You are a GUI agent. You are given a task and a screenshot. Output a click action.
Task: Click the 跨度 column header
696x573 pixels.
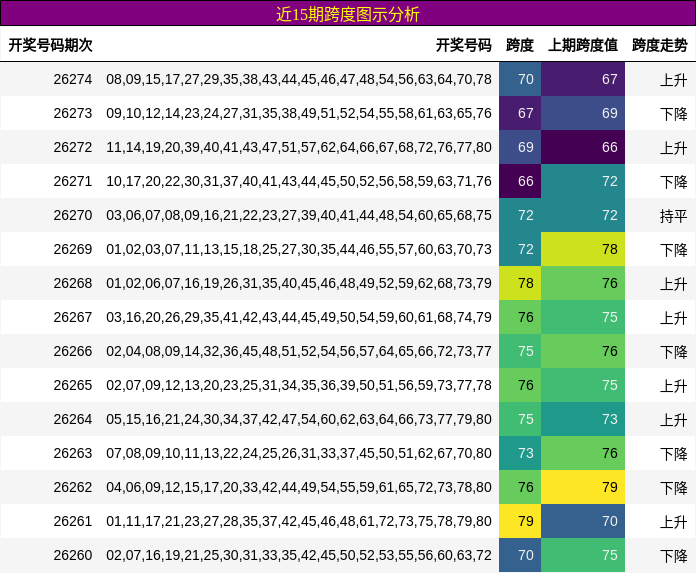(x=520, y=45)
